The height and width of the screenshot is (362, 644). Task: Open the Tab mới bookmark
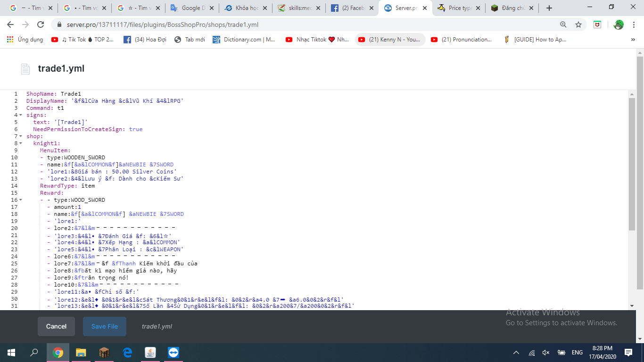click(x=190, y=40)
